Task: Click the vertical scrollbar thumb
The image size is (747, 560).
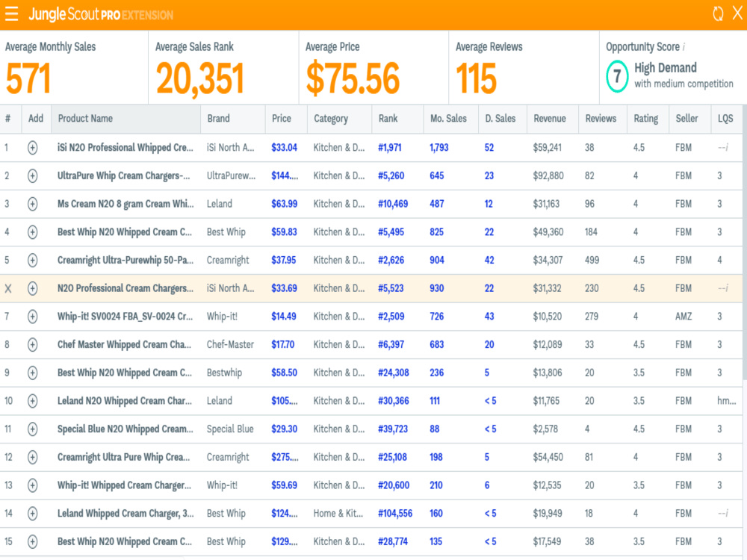Action: tap(744, 242)
